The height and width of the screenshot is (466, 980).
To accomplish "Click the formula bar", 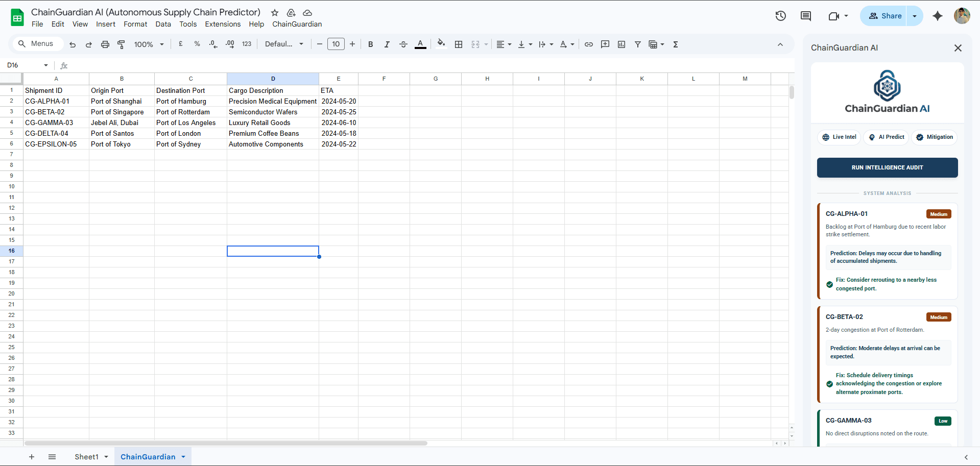I will (429, 65).
